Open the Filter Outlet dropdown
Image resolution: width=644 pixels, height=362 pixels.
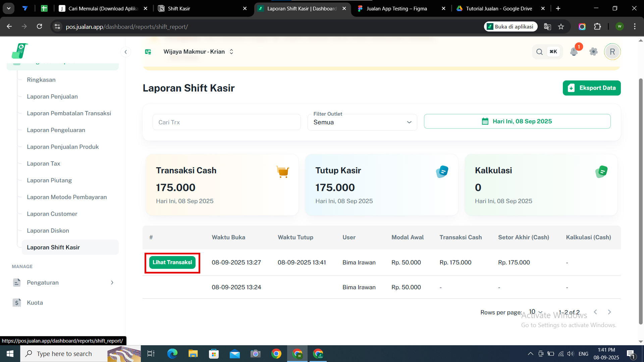(362, 122)
